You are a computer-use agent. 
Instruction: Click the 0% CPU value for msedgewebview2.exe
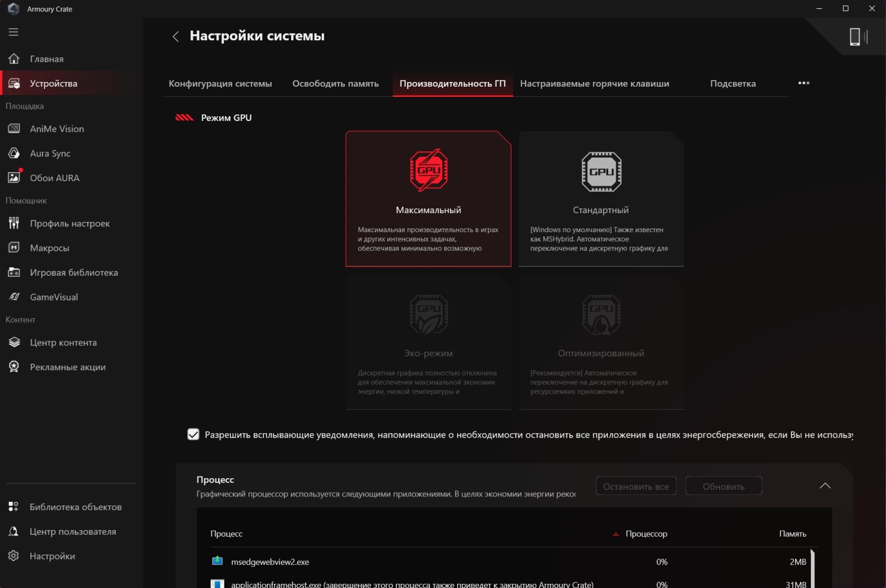coord(662,562)
